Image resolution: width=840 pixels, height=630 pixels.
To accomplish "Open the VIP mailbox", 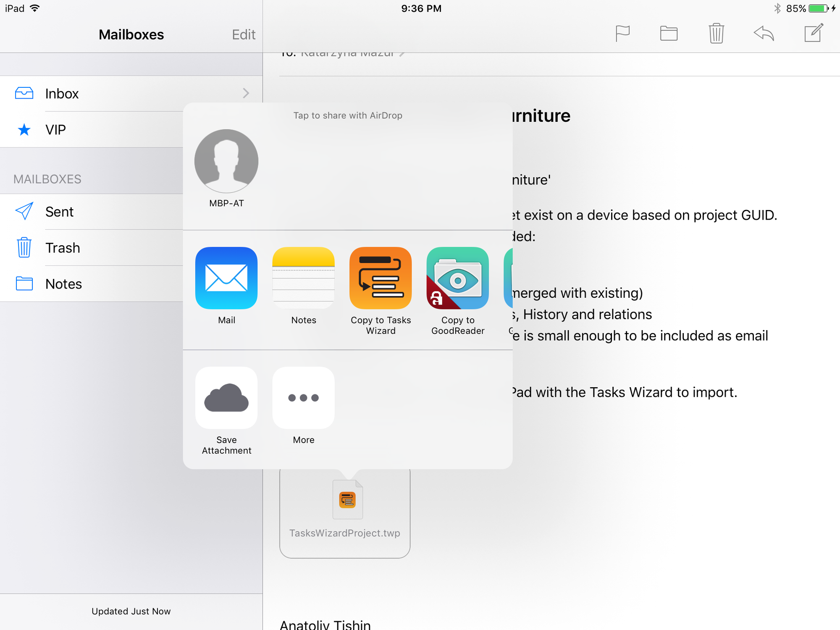I will 91,129.
